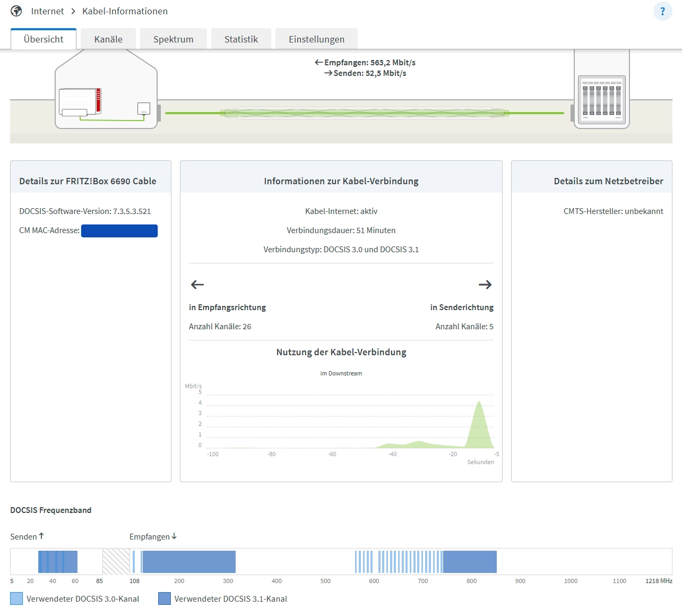Click the Details zur FRITZ!Box 6690 Cable heading
Image resolution: width=682 pixels, height=616 pixels.
pos(88,181)
